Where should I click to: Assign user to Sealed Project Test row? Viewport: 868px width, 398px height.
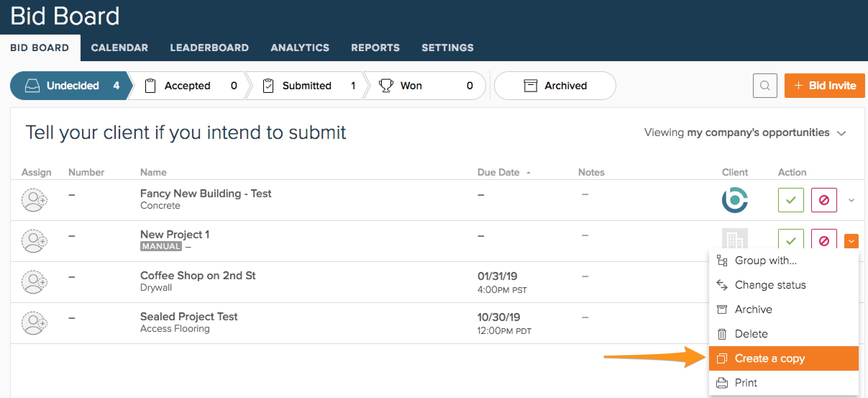click(x=34, y=323)
